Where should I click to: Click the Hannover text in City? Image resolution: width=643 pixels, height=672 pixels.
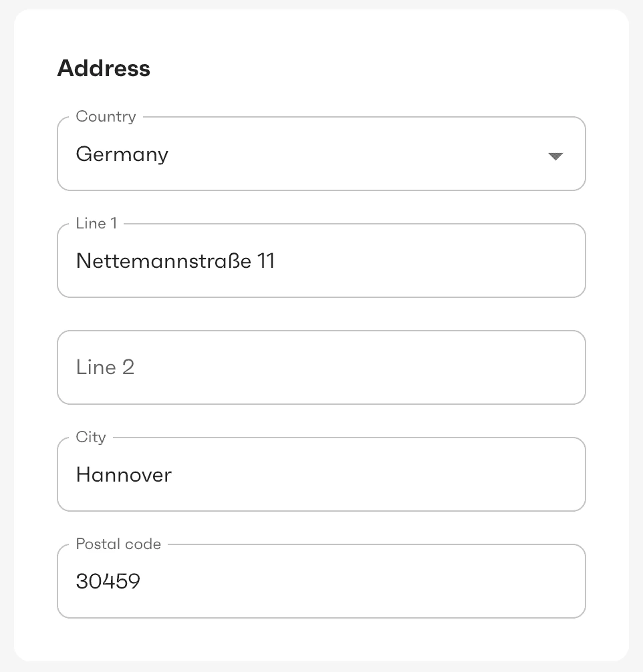124,475
